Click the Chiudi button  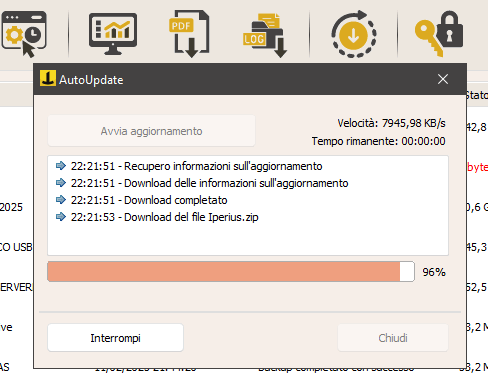(x=393, y=338)
